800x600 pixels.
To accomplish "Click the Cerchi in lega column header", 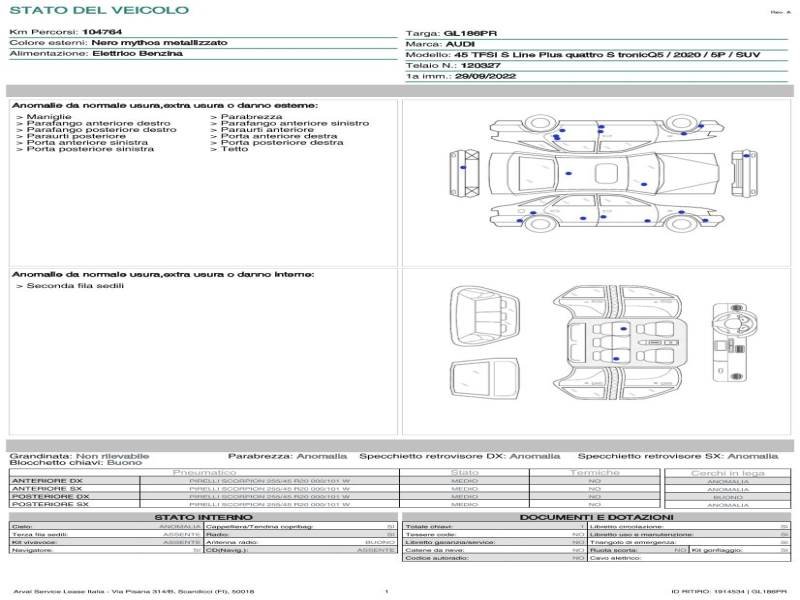I will tap(728, 472).
